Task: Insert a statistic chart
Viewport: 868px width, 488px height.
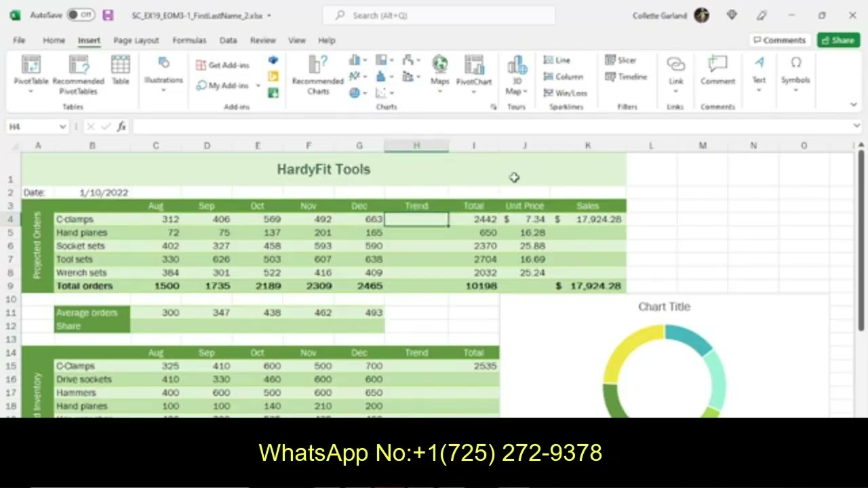Action: click(384, 77)
